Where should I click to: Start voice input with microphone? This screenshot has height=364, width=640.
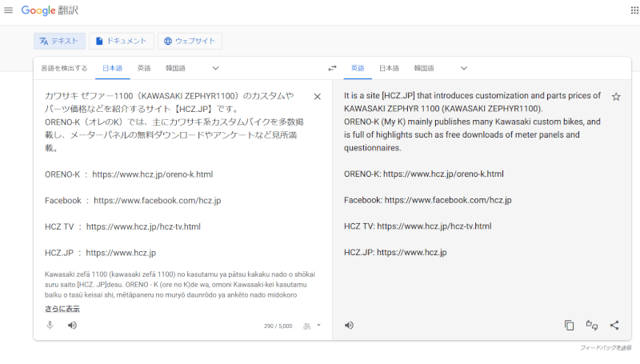(x=50, y=326)
